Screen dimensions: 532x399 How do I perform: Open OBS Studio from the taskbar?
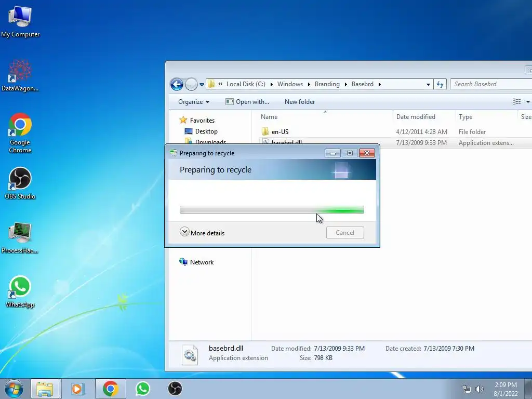175,389
